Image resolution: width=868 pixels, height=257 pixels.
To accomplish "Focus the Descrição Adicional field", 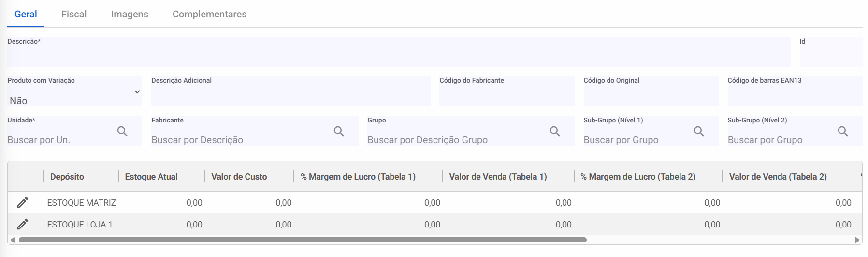I will click(x=290, y=96).
